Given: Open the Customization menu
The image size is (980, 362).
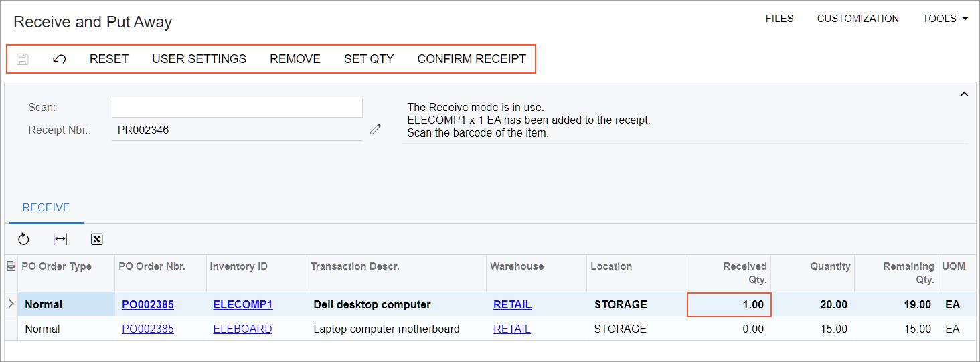Looking at the screenshot, I should 857,19.
